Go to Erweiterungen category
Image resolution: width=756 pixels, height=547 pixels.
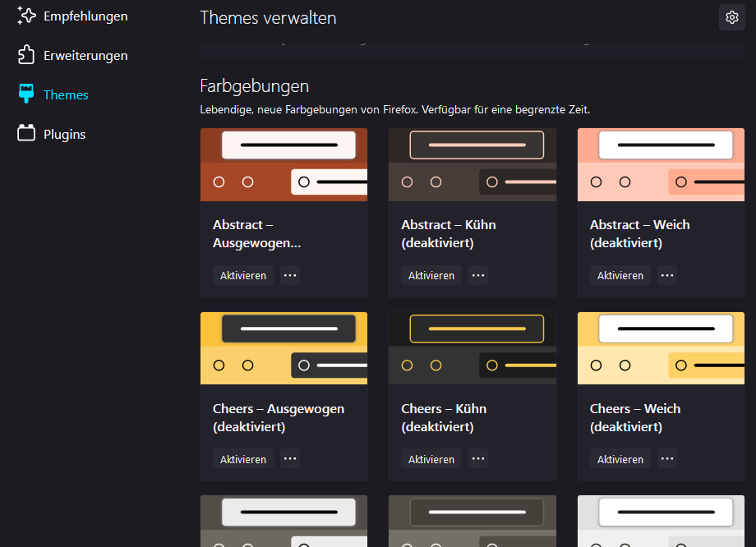pyautogui.click(x=85, y=55)
